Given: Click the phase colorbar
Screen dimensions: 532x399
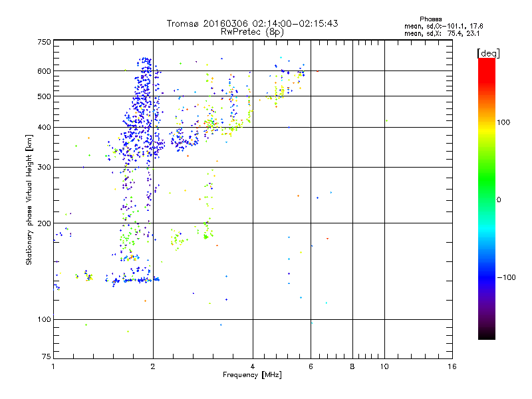Looking at the screenshot, I should coord(487,199).
